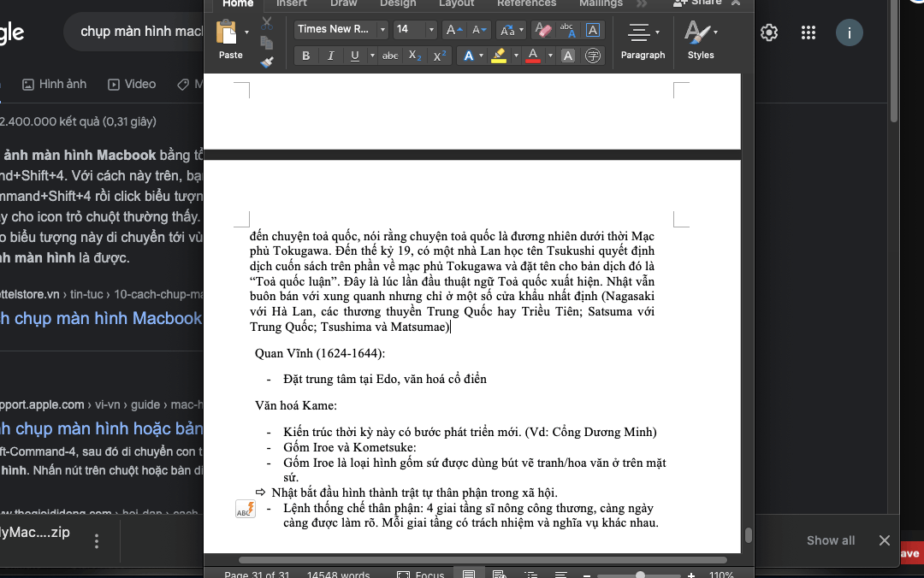Apply character border with boxed A icon
Screen dimensions: 924x578
593,29
